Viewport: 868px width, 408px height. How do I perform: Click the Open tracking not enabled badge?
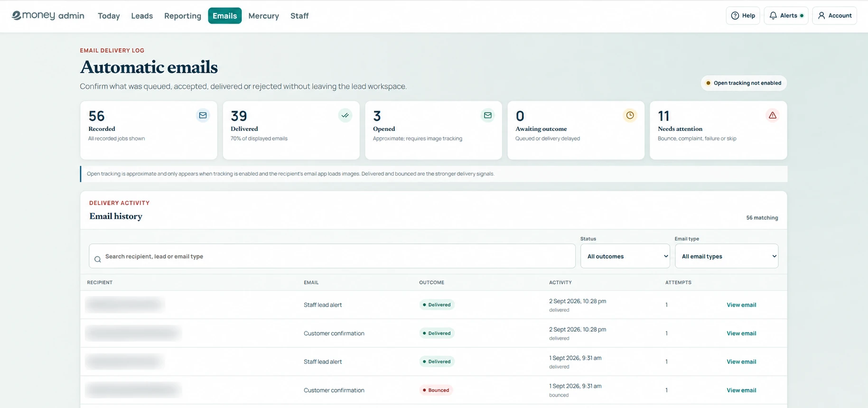[x=744, y=83]
